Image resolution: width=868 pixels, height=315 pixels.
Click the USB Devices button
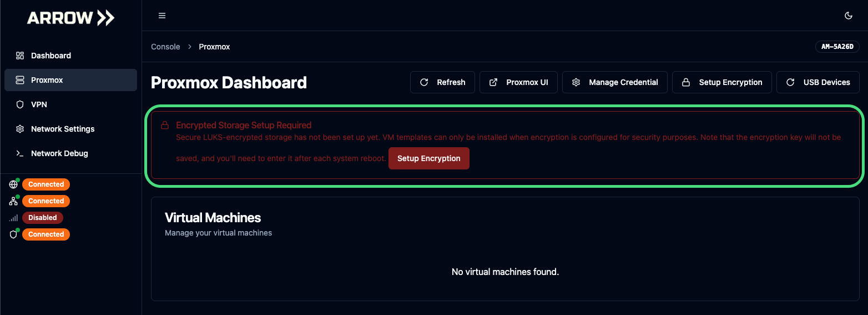click(818, 82)
